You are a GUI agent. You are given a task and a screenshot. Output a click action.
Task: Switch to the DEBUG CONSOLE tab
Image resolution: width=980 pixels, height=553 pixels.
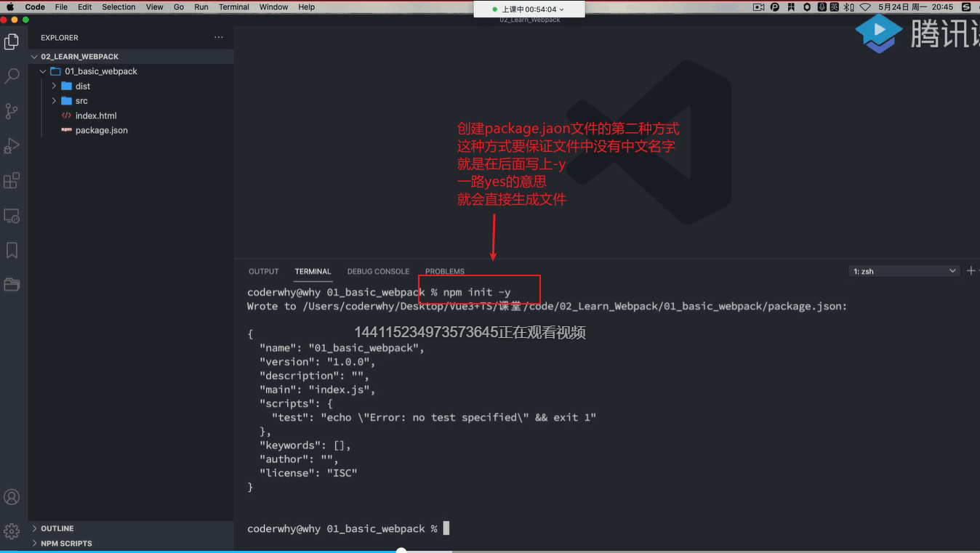tap(378, 271)
